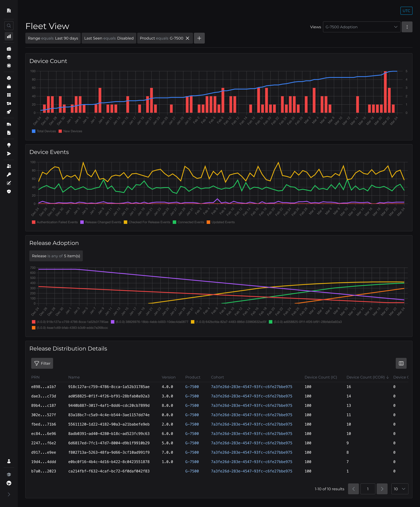The height and width of the screenshot is (507, 420).
Task: Click the rocket icon in sidebar
Action: click(x=9, y=112)
